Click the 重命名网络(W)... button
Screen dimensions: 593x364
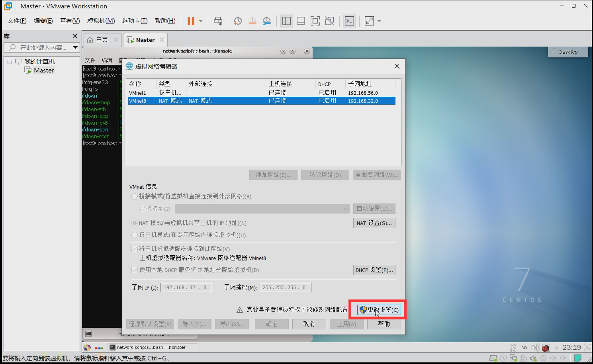coord(377,175)
